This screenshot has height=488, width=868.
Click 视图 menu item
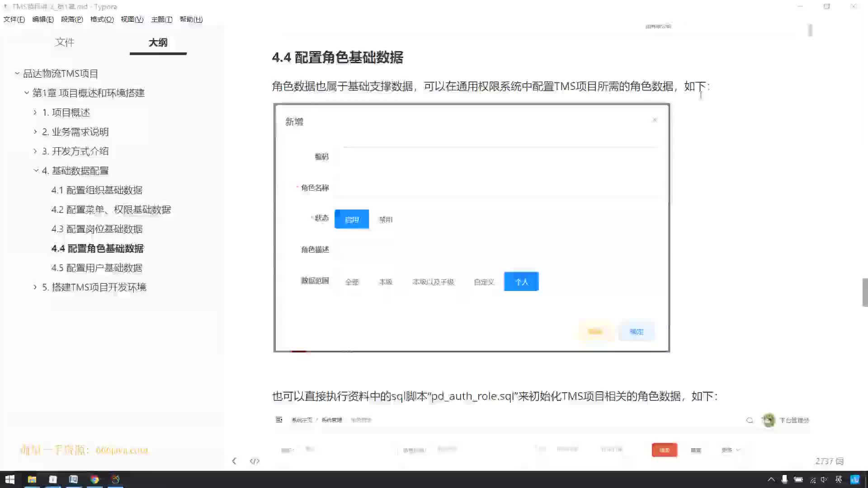point(131,19)
